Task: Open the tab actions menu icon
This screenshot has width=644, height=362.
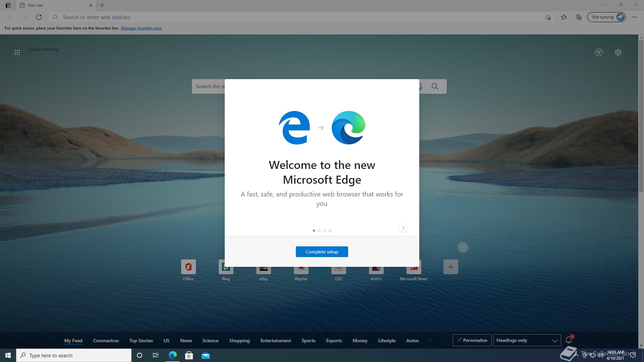Action: (8, 5)
